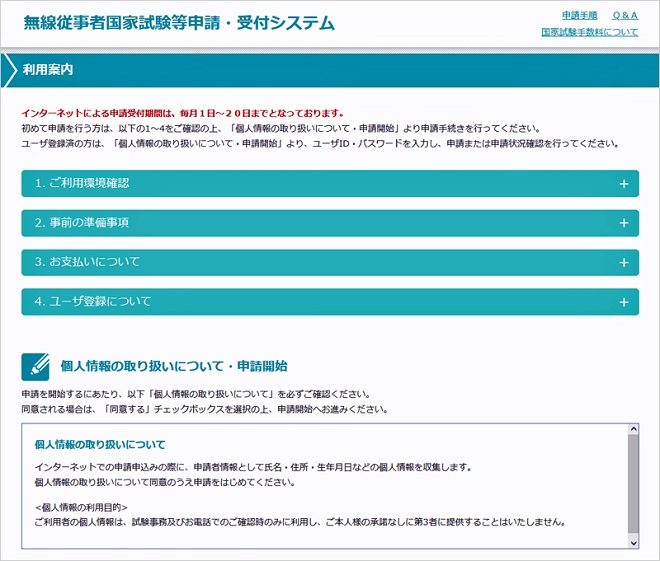Expand the 2. 事前の準備事項 section label
This screenshot has width=660, height=561.
[x=82, y=223]
